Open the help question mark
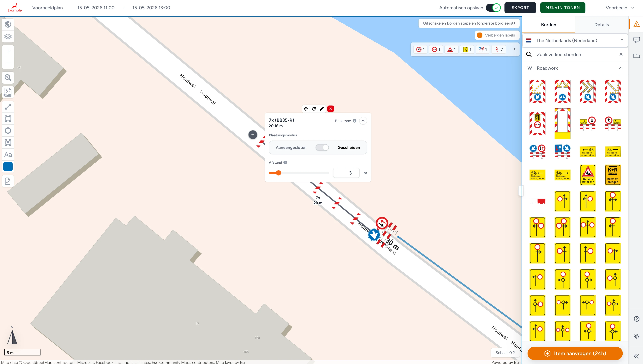 (637, 319)
